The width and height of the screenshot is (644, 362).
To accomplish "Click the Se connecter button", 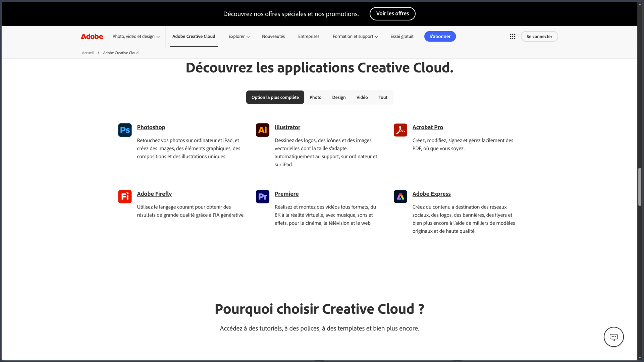I will 539,37.
